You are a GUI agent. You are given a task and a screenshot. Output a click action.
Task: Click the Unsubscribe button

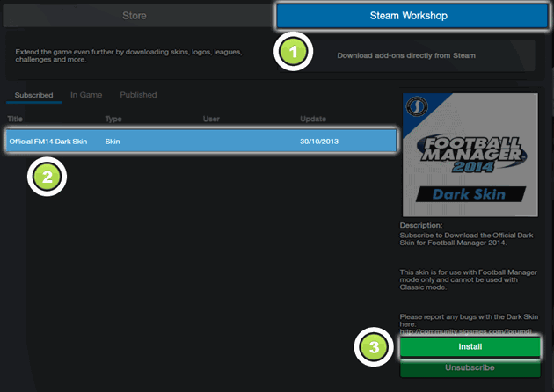click(470, 367)
